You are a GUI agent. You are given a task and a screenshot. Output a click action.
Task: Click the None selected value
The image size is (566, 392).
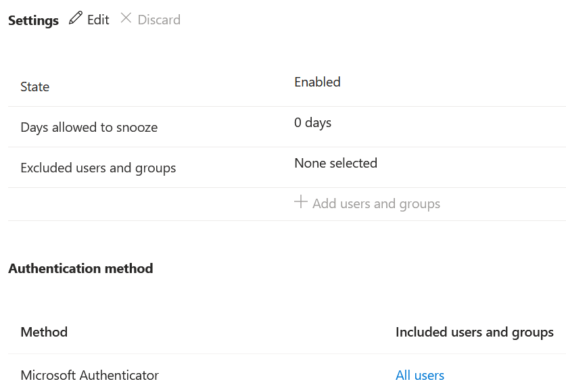(335, 163)
